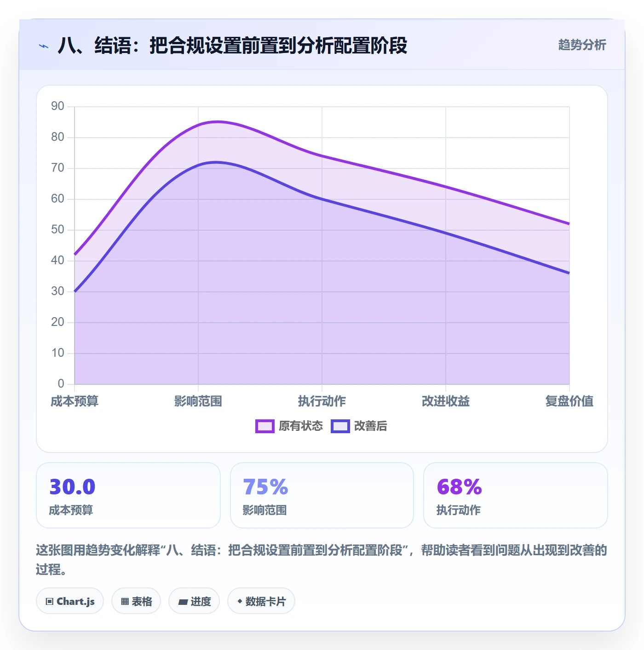Open the 30.0 成本预算 data card
644x650 pixels.
pos(128,495)
